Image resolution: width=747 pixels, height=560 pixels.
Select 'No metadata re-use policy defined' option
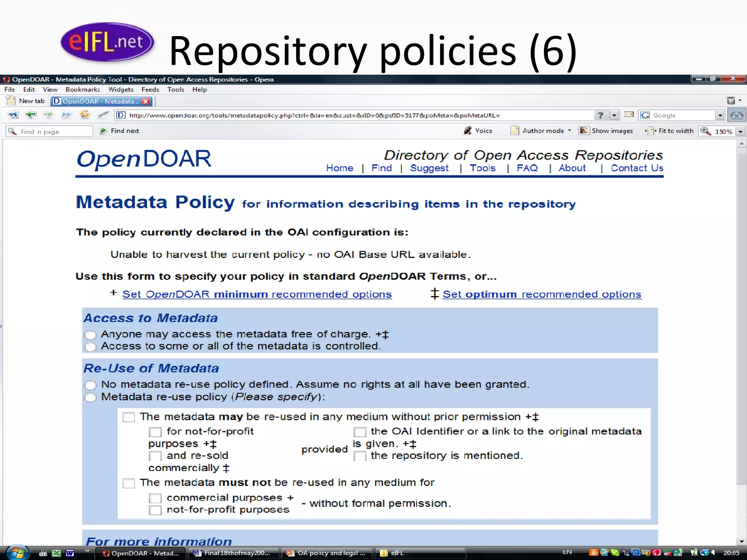click(90, 385)
